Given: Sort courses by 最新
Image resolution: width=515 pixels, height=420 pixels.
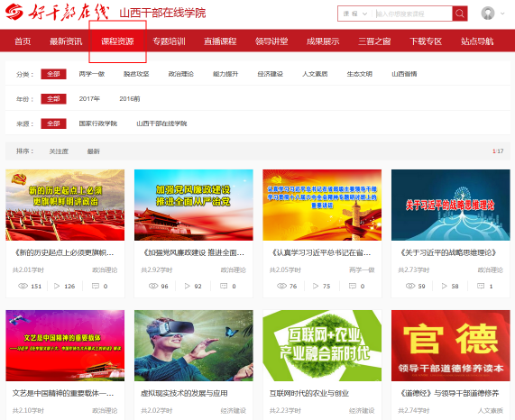Looking at the screenshot, I should (x=94, y=151).
